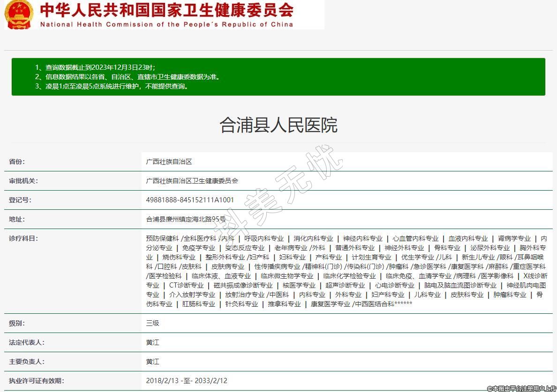This screenshot has width=557, height=392.
Task: Click the national emblem logo
Action: click(19, 15)
